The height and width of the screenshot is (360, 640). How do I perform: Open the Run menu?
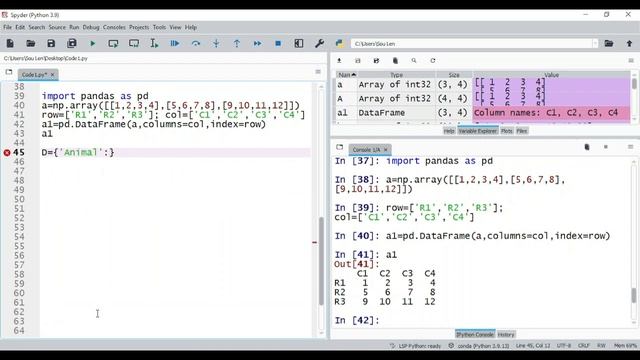click(x=74, y=27)
